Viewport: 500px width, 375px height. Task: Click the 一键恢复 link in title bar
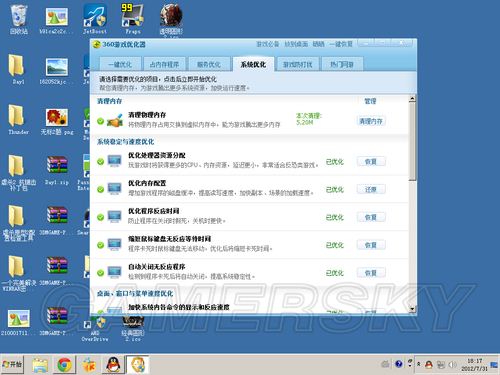tap(341, 44)
